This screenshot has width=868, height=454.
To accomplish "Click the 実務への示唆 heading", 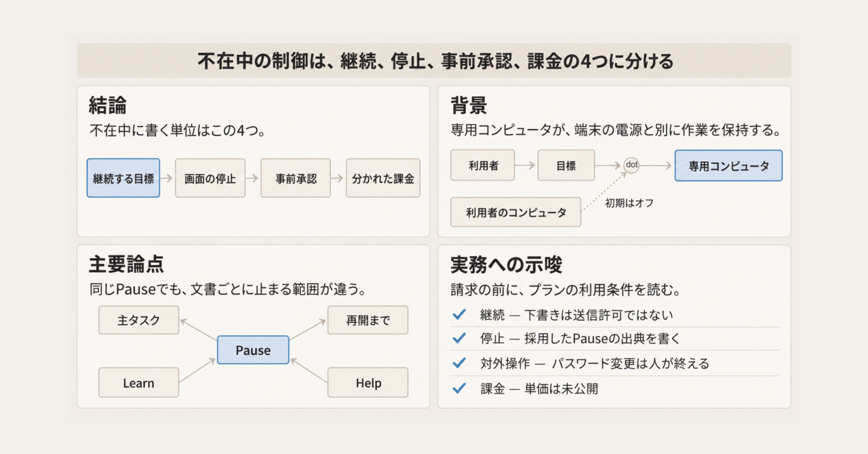I will point(506,264).
